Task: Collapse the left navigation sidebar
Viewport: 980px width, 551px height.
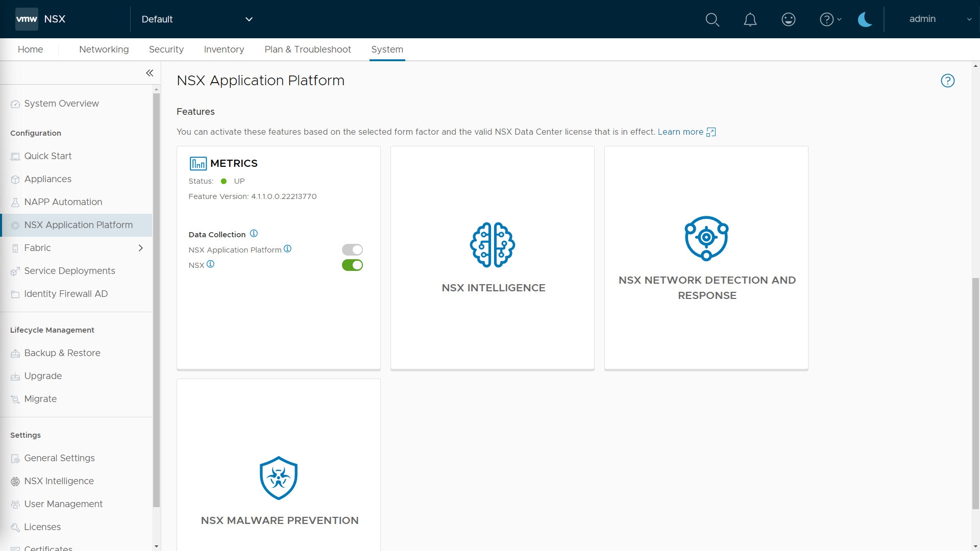Action: [x=150, y=73]
